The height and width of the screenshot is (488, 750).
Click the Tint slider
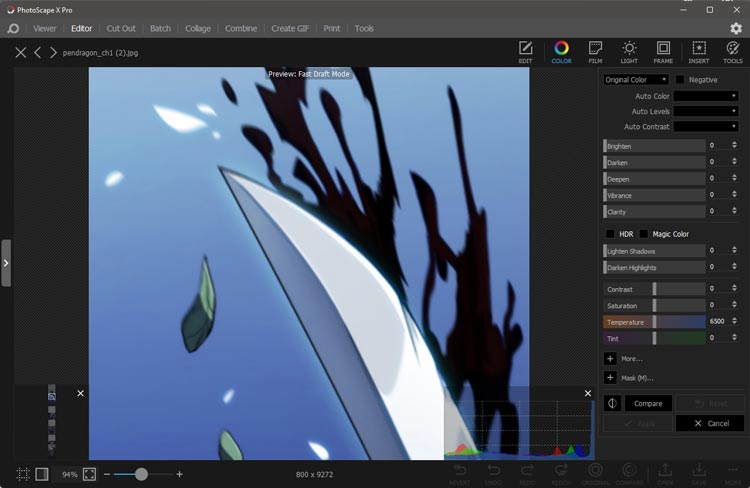pyautogui.click(x=654, y=338)
